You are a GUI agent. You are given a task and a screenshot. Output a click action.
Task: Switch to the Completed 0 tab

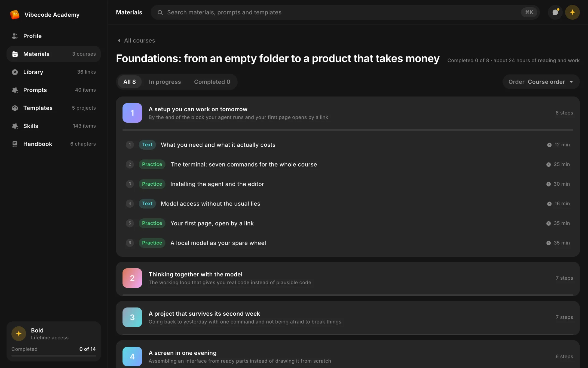pos(212,82)
